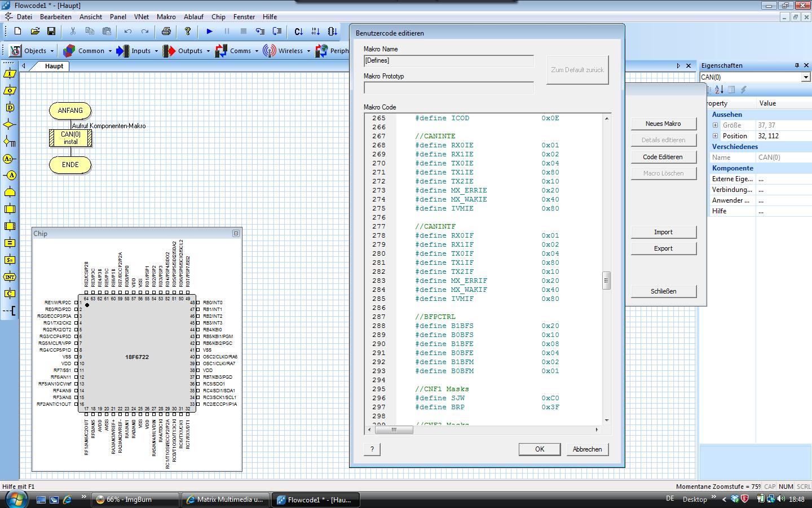This screenshot has height=508, width=812.
Task: Switch to ImgBurn taskbar item
Action: [x=134, y=500]
